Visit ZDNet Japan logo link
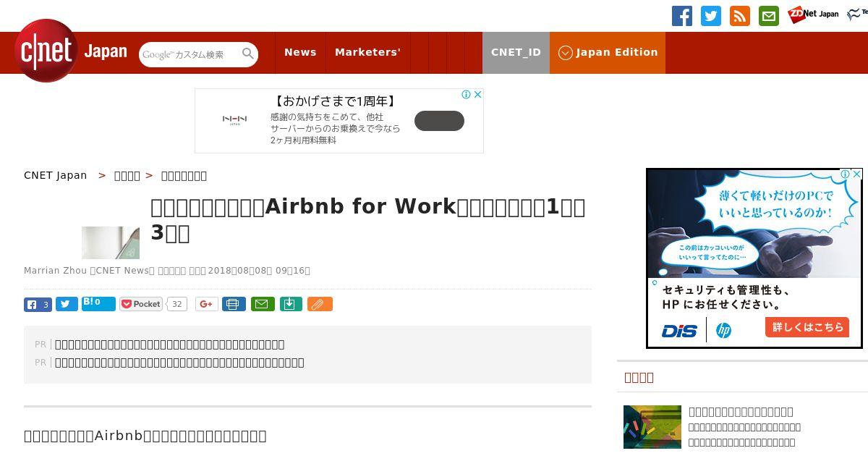 [813, 14]
